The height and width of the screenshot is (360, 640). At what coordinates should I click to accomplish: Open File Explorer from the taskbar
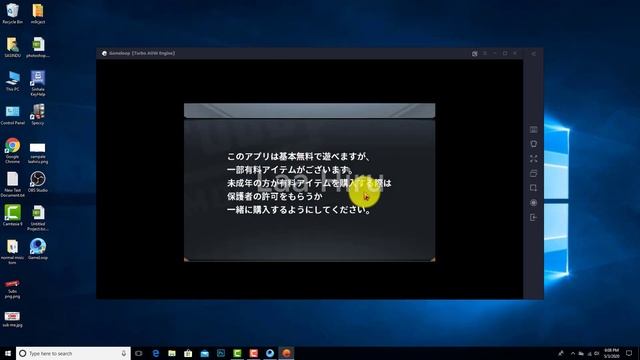pos(172,353)
